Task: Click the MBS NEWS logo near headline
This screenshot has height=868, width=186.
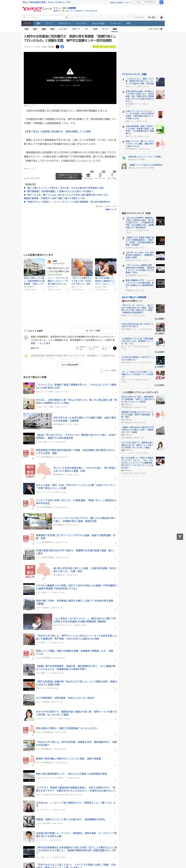Action: coord(104,47)
